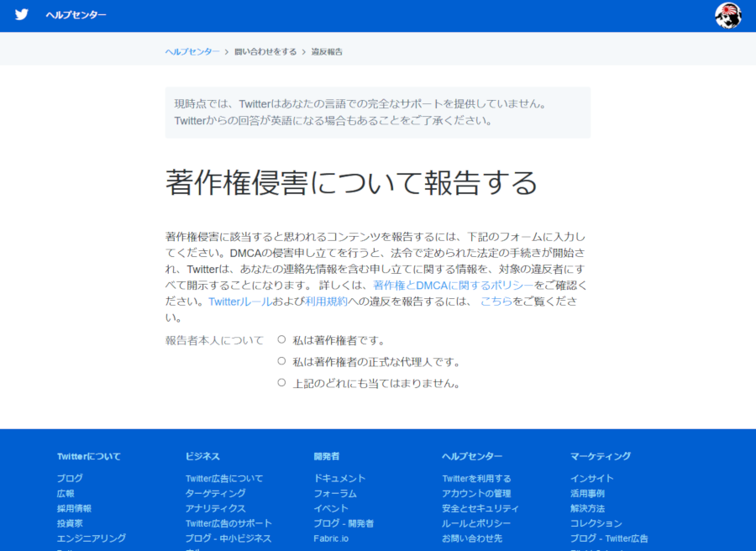
Task: Click footer heading マーケティング
Action: tap(601, 457)
